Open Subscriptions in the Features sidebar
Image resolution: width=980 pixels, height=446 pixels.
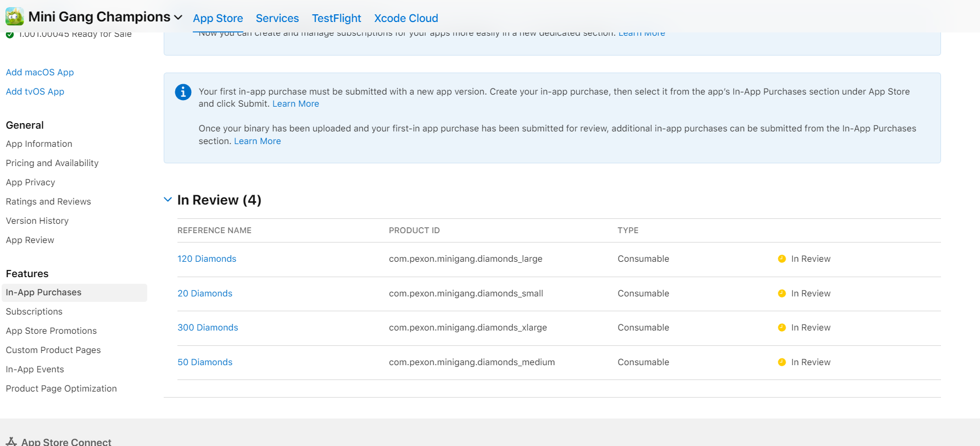[x=34, y=312]
